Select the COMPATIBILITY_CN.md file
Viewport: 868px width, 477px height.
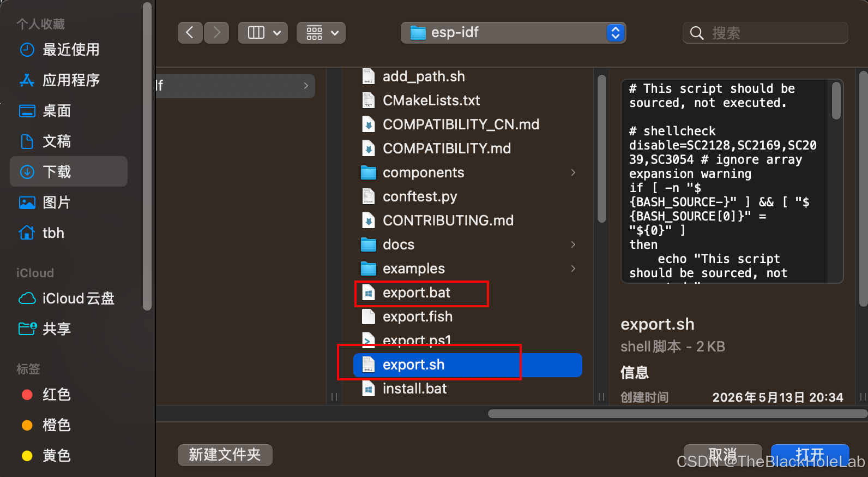(468, 124)
